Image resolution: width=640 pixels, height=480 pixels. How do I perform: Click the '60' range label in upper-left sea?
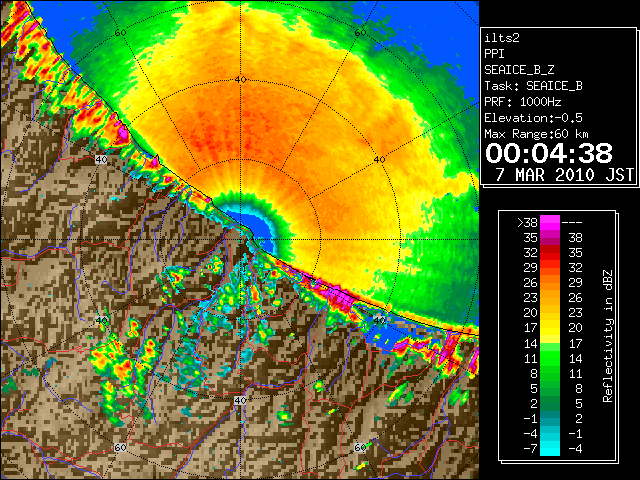click(120, 32)
